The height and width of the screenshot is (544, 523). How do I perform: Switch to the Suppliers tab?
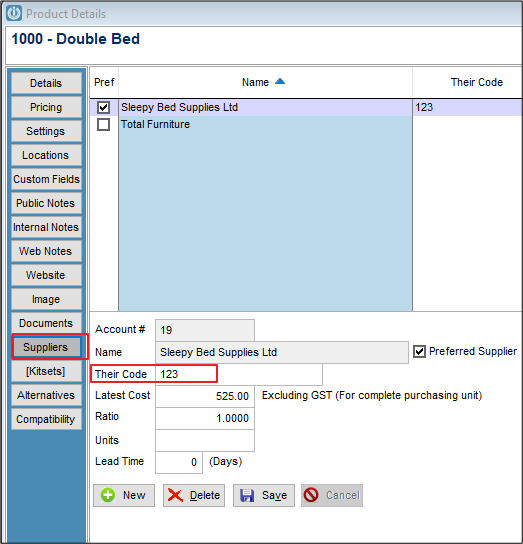(46, 347)
